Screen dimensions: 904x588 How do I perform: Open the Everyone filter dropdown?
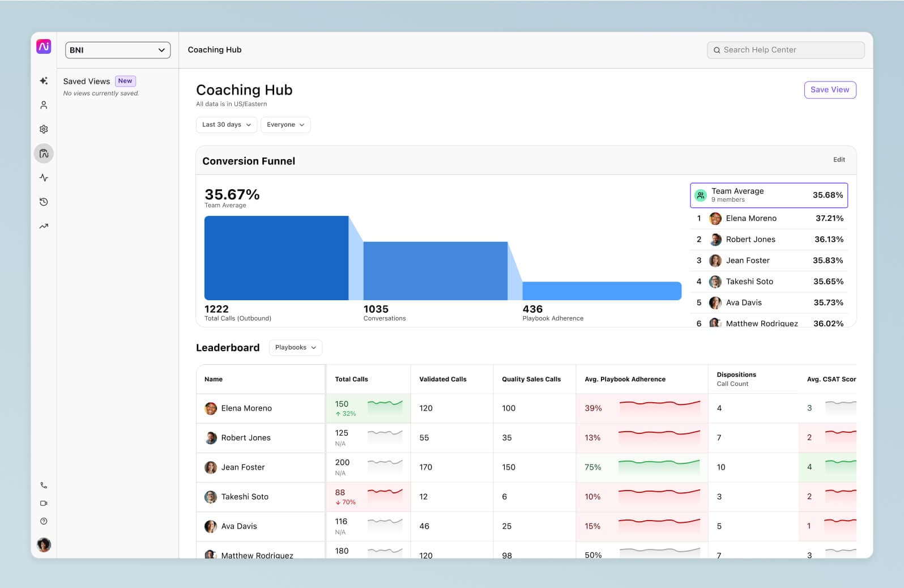click(285, 125)
